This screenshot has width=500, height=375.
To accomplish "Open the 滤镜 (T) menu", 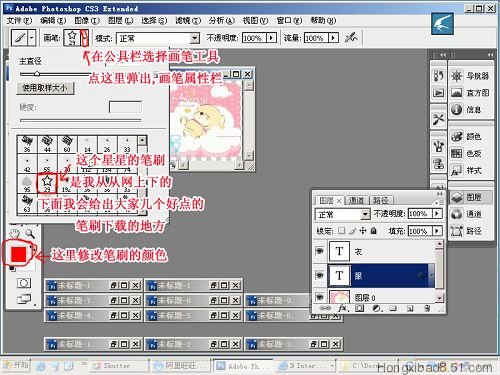I will 188,21.
